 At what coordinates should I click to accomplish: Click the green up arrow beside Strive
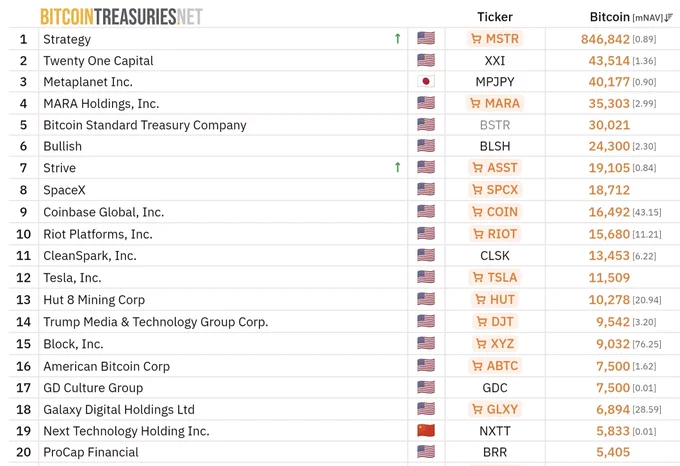coord(397,167)
